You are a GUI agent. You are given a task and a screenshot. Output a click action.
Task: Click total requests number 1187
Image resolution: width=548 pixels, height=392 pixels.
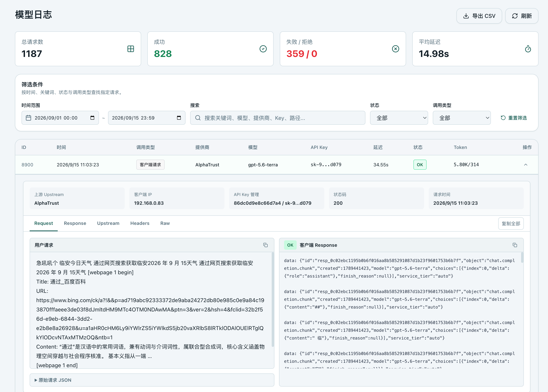click(32, 54)
